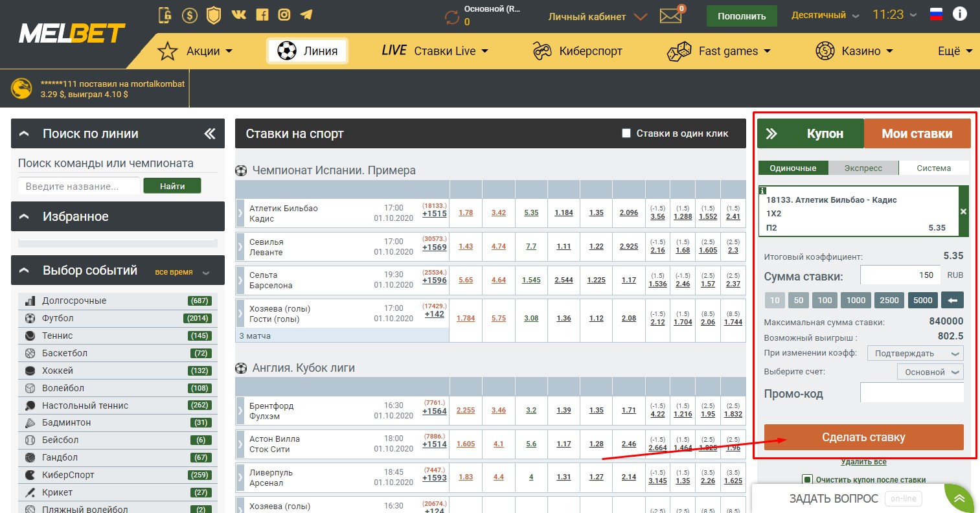Click the backspace arrow in stake amounts

(952, 300)
